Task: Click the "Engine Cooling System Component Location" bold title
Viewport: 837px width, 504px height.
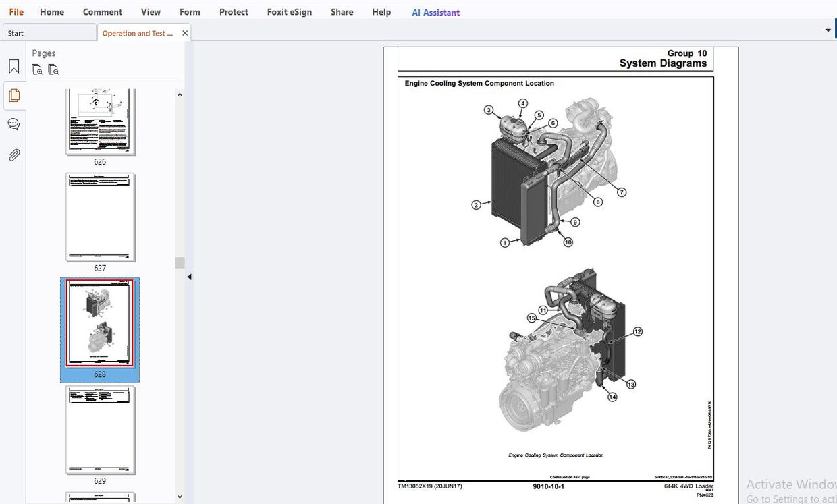Action: [479, 84]
